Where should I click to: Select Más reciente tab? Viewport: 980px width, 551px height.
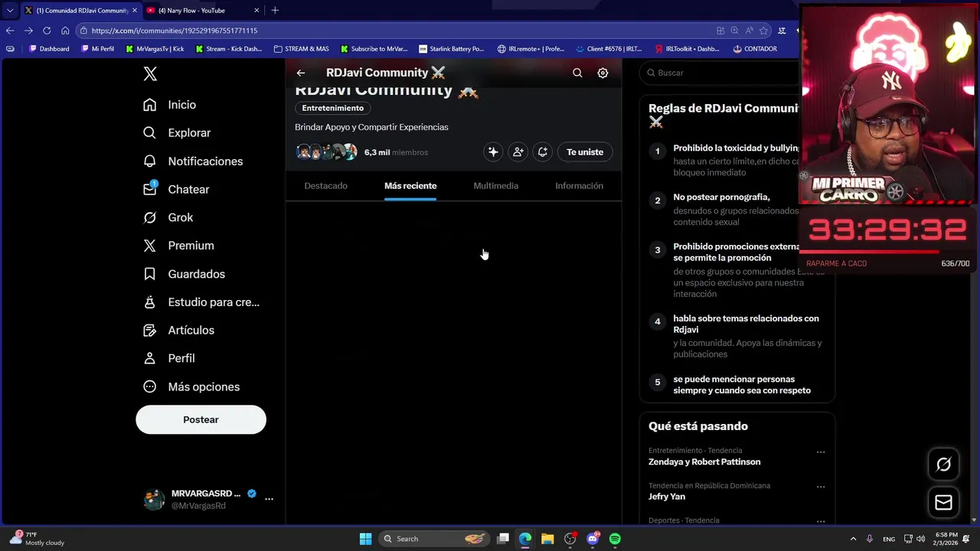410,186
